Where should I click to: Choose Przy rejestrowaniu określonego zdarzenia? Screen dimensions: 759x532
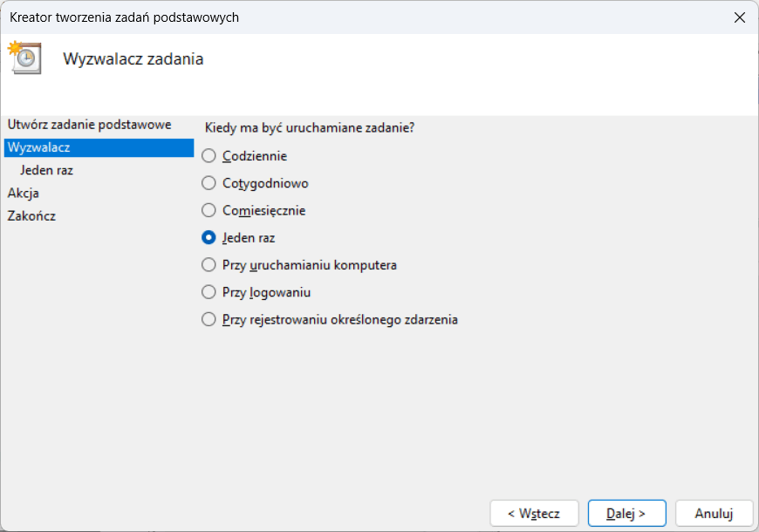(x=209, y=319)
